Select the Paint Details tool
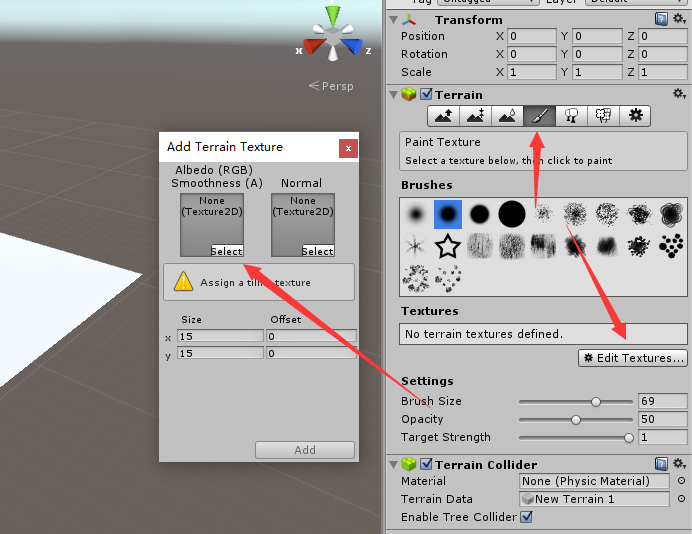This screenshot has height=534, width=692. point(603,116)
